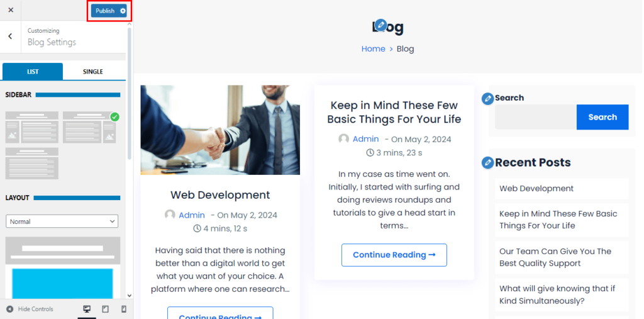Select the left sidebar layout option
This screenshot has height=319, width=644.
31,127
